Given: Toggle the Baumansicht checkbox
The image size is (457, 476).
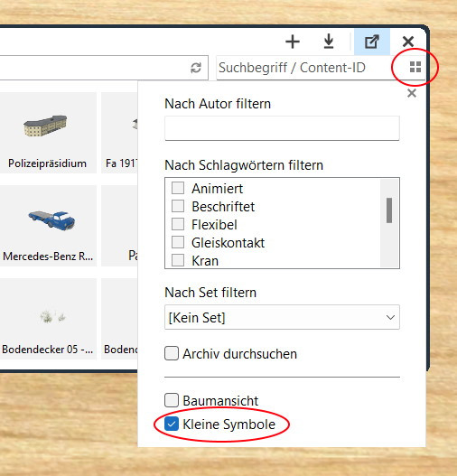Looking at the screenshot, I should pos(172,400).
